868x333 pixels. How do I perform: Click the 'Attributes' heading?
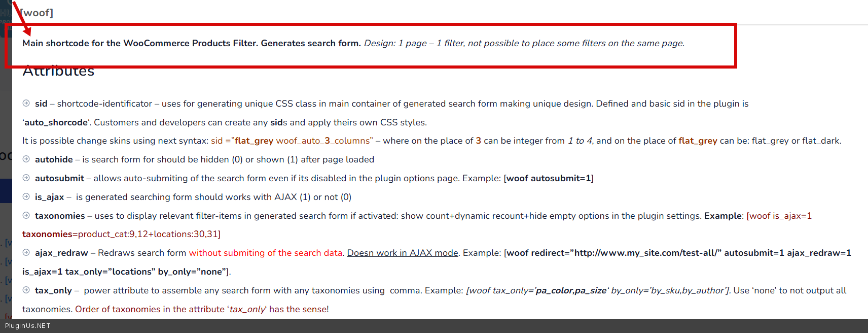[58, 71]
